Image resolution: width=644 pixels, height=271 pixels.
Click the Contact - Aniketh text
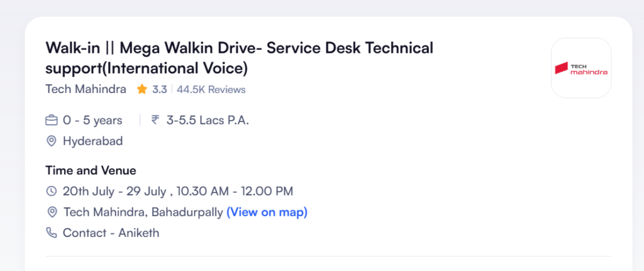pos(111,233)
